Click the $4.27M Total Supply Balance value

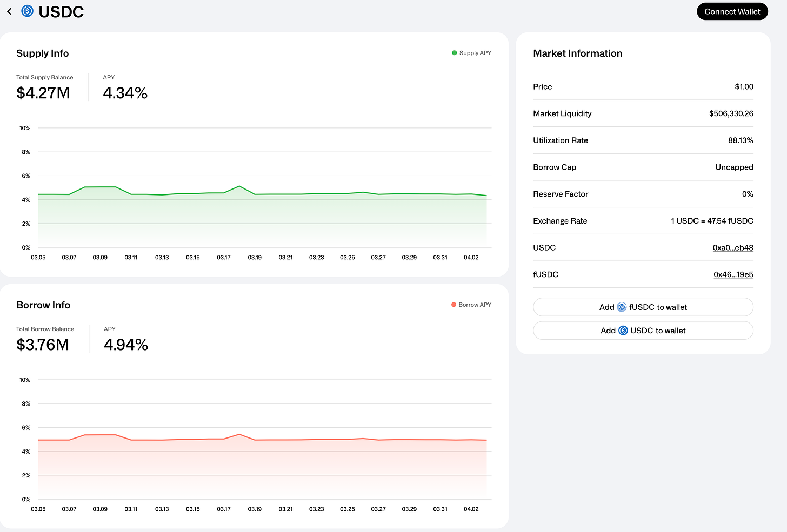coord(43,93)
